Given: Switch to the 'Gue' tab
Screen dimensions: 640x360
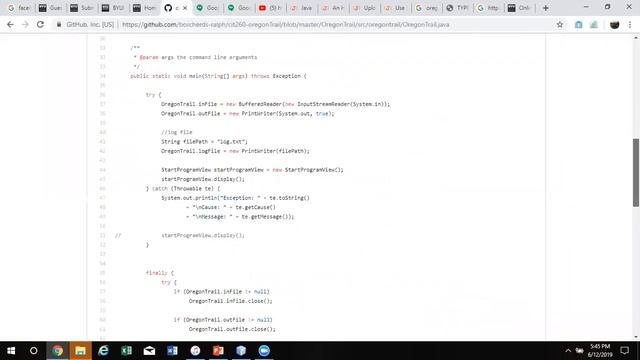Looking at the screenshot, I should tap(51, 8).
